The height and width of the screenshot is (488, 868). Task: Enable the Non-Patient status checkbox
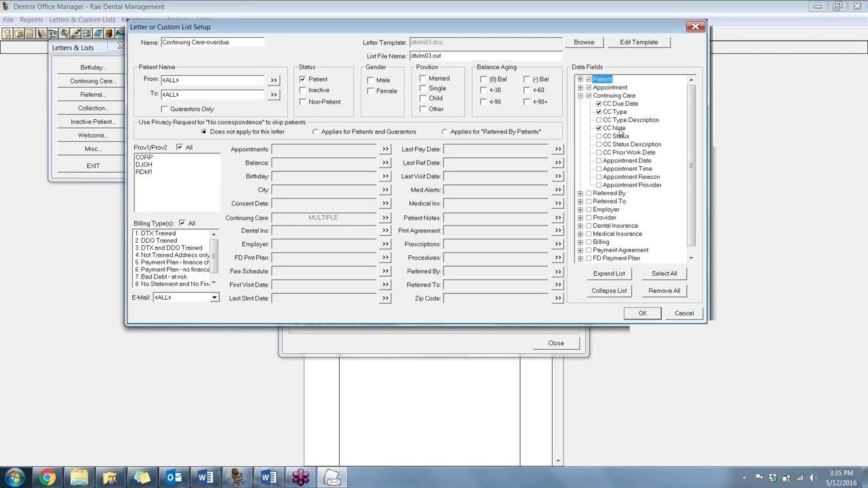(302, 102)
